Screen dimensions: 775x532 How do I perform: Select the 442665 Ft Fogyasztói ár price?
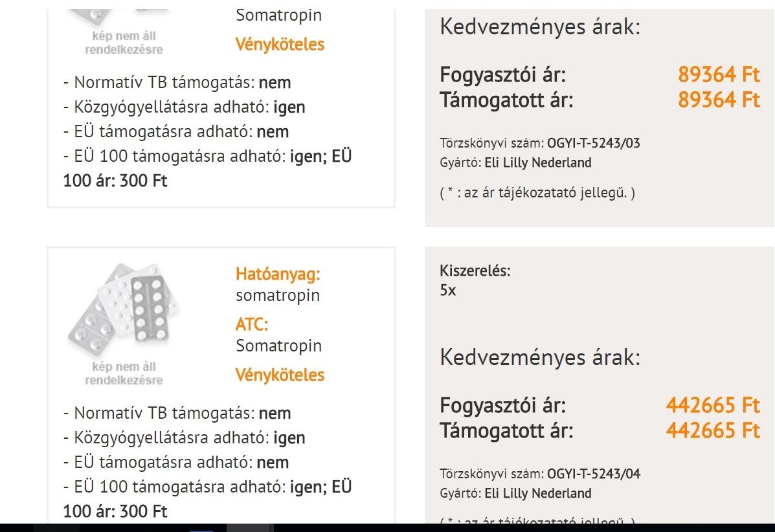click(713, 406)
